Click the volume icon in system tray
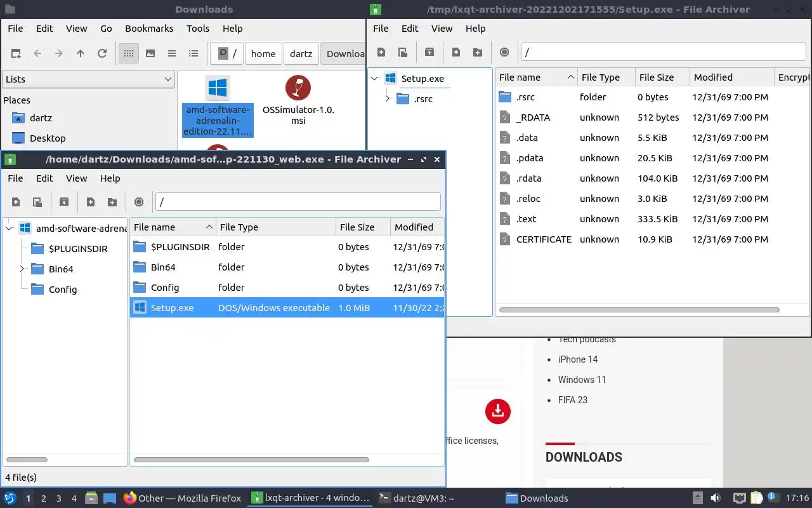The width and height of the screenshot is (812, 508). tap(716, 498)
